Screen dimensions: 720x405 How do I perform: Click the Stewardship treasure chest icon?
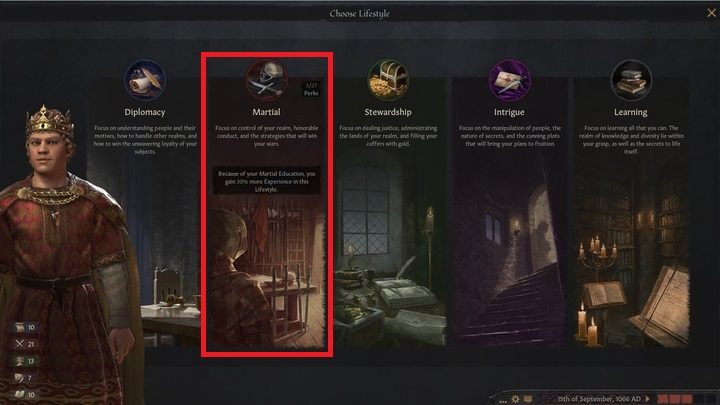388,80
